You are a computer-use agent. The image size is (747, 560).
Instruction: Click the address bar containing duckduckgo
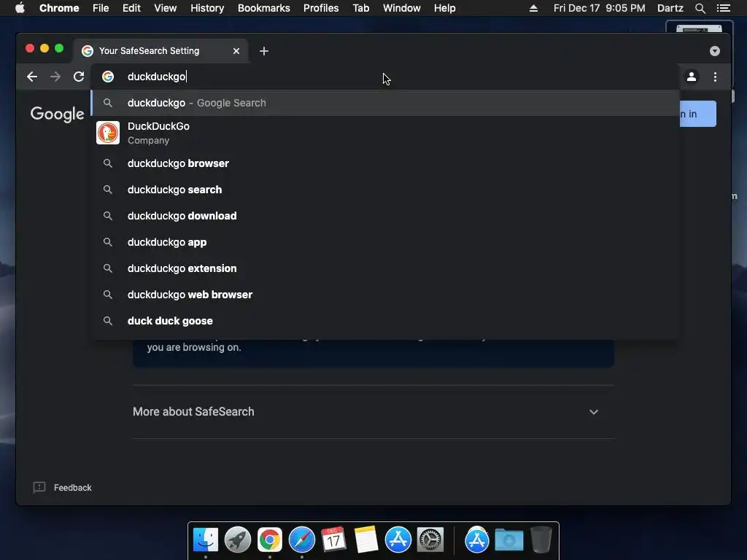pos(385,77)
